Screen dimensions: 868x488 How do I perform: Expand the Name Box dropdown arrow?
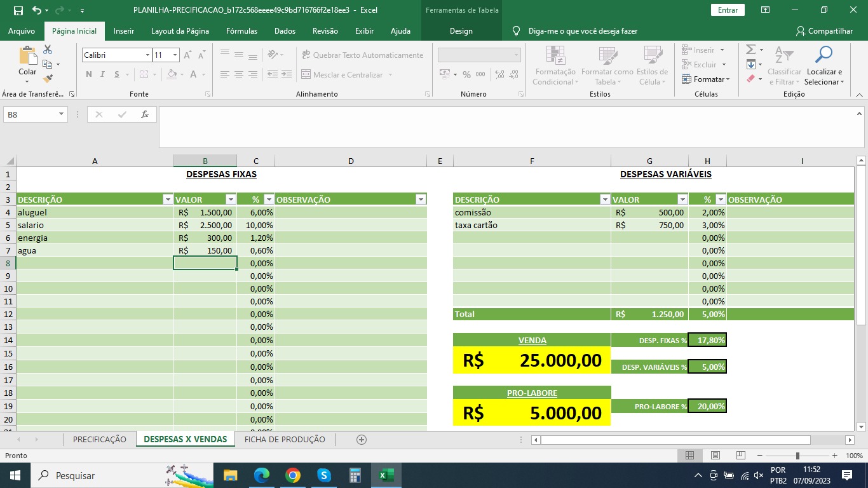[62, 114]
